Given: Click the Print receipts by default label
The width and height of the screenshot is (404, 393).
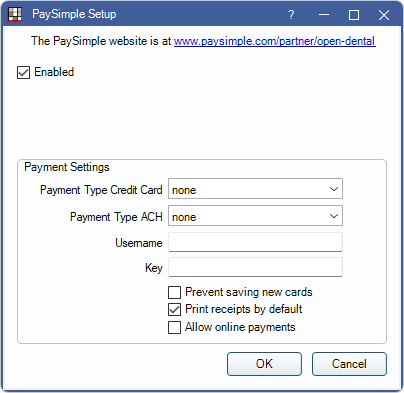Looking at the screenshot, I should [x=244, y=309].
